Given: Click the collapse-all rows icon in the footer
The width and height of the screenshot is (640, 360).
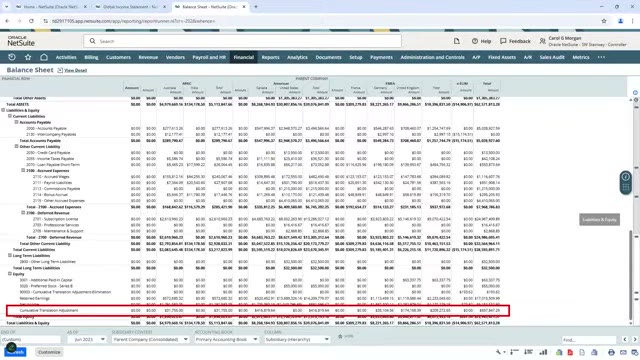Looking at the screenshot, I should 514,352.
